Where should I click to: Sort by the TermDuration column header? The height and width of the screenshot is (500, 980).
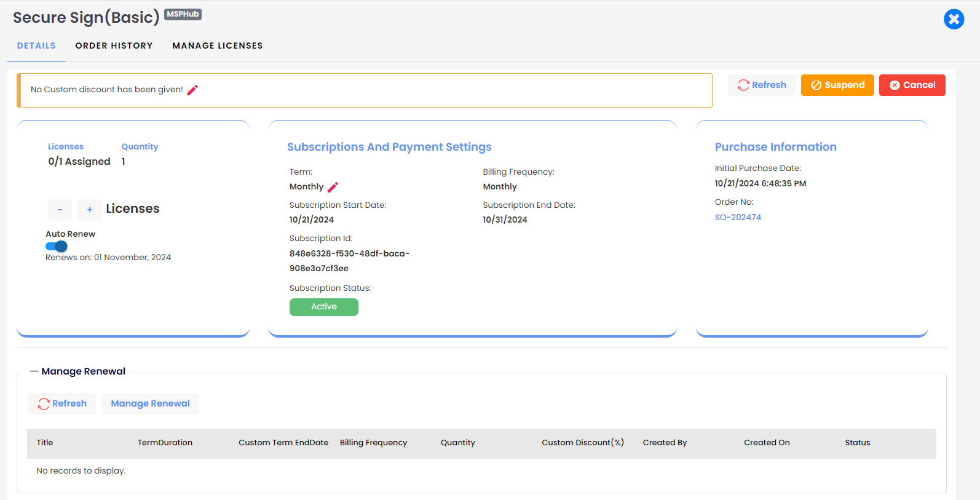[165, 443]
